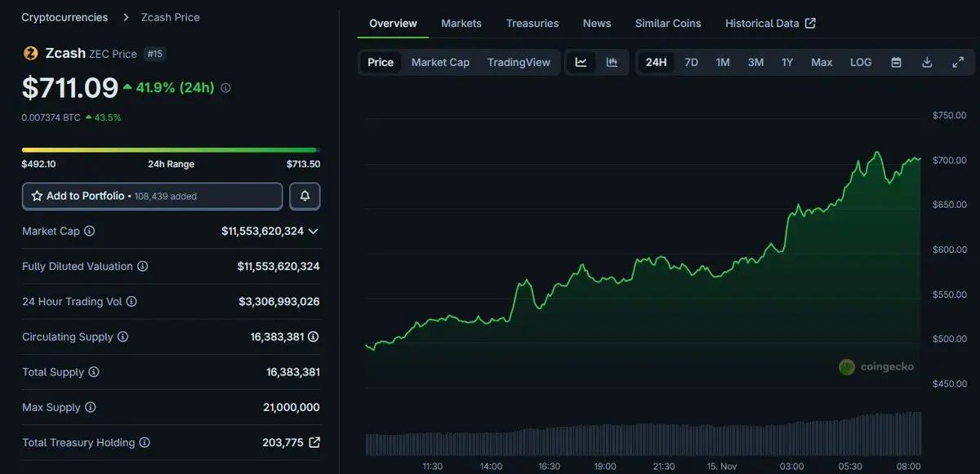This screenshot has width=980, height=474.
Task: Click the star icon in Add to Portfolio
Action: (37, 196)
